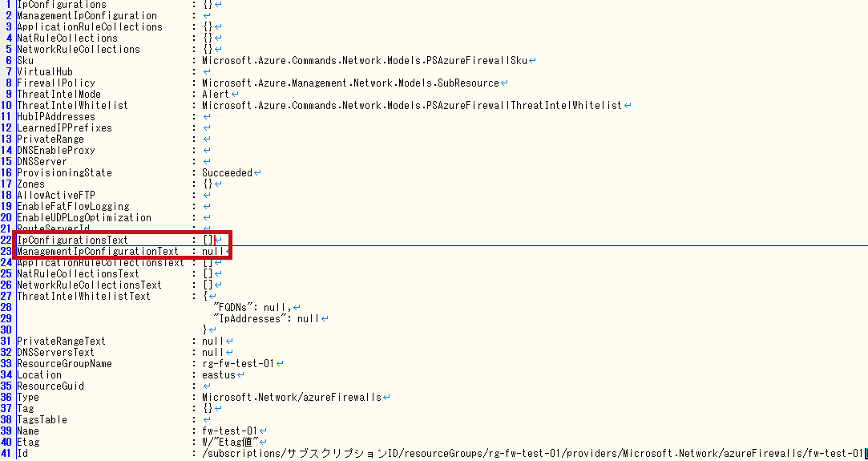Image resolution: width=868 pixels, height=461 pixels.
Task: Click "ManagementIpConfigurationText" on line 23
Action: tap(98, 251)
